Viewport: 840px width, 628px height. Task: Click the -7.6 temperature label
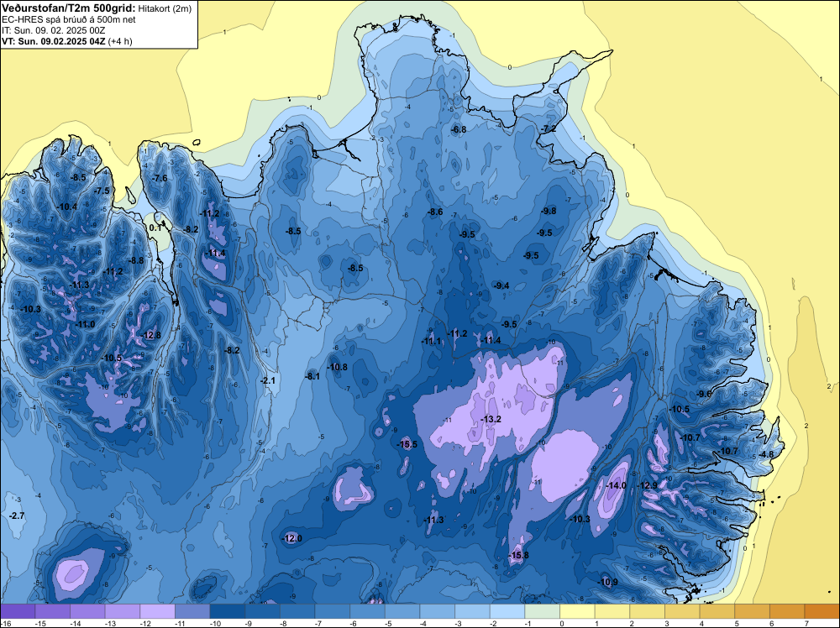point(160,179)
